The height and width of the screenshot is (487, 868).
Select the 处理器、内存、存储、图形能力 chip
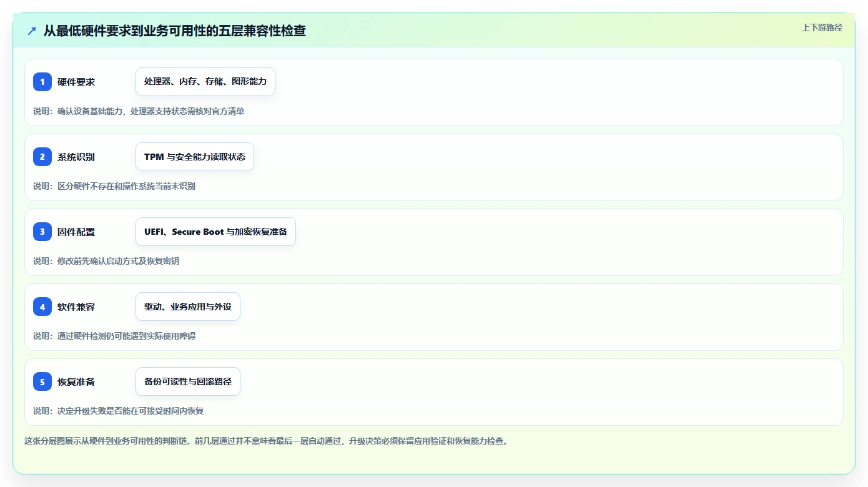[205, 82]
